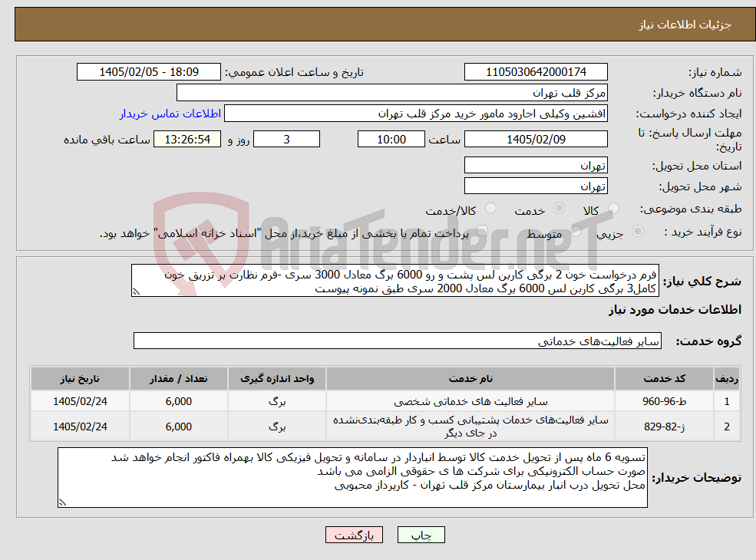
Task: Click the نام خدمت column header
Action: click(x=470, y=379)
